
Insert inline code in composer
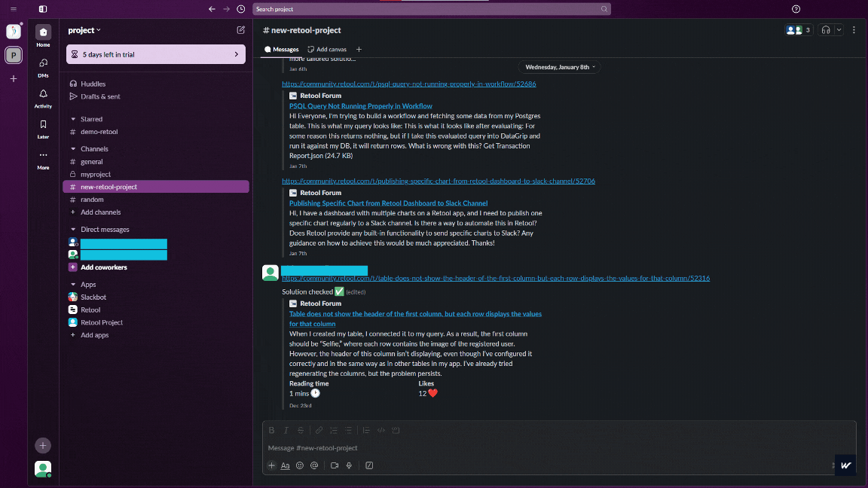point(381,430)
